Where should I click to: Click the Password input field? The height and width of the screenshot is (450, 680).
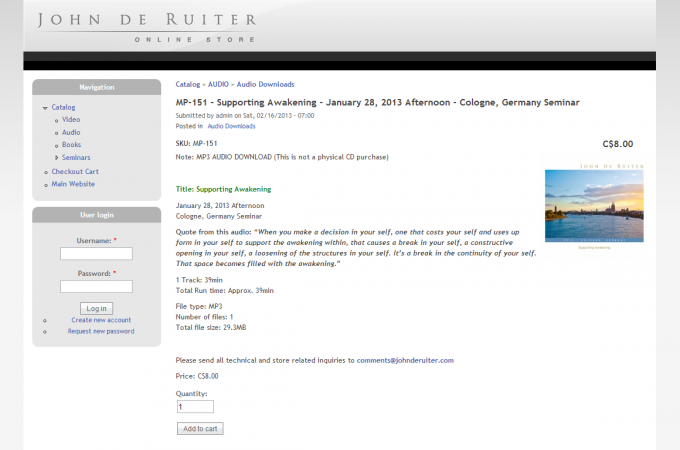[x=96, y=287]
